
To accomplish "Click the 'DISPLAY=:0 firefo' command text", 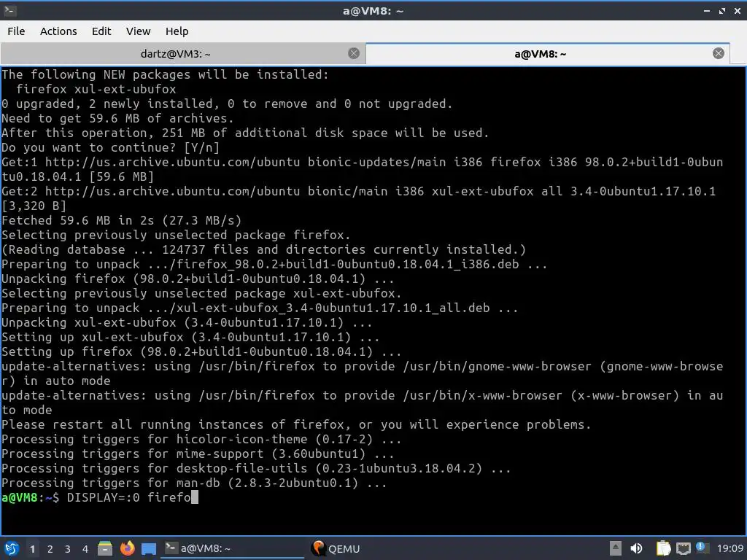I will (x=128, y=497).
